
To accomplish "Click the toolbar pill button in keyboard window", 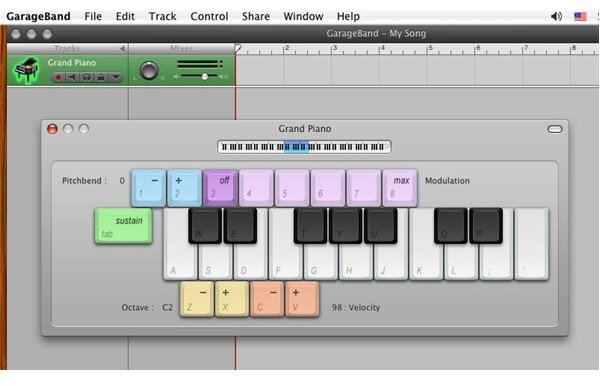I will [554, 129].
